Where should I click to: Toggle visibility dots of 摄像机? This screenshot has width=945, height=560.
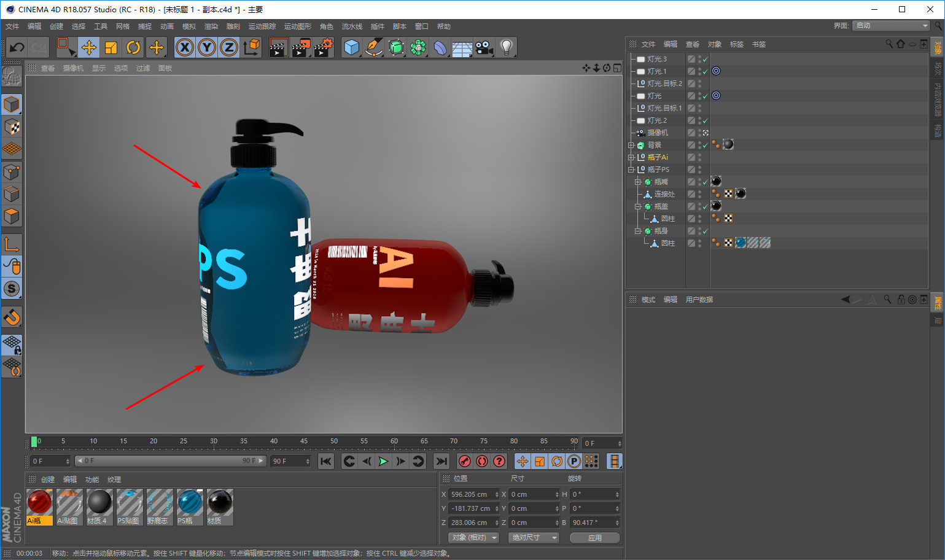(x=699, y=133)
